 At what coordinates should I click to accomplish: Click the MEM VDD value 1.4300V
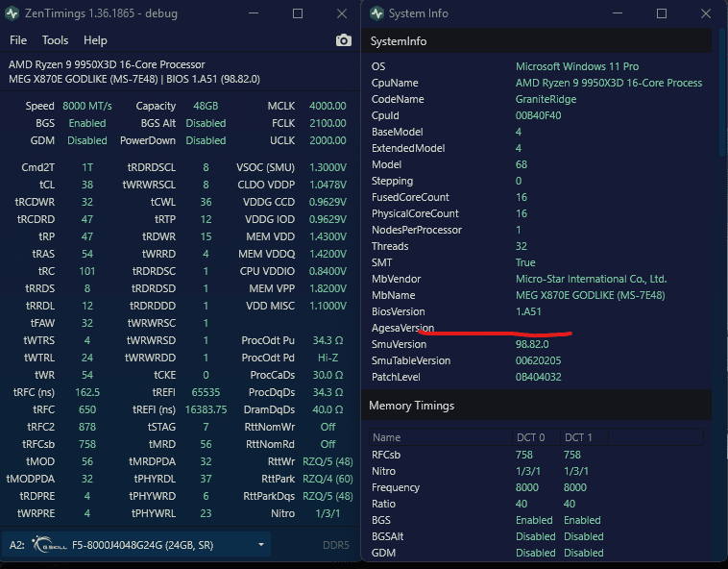[328, 236]
